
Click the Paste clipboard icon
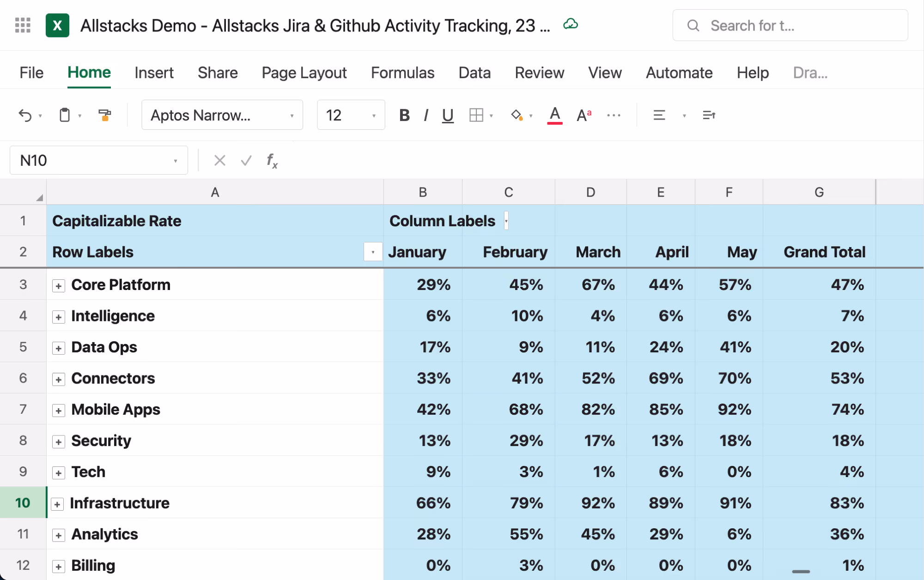point(65,115)
